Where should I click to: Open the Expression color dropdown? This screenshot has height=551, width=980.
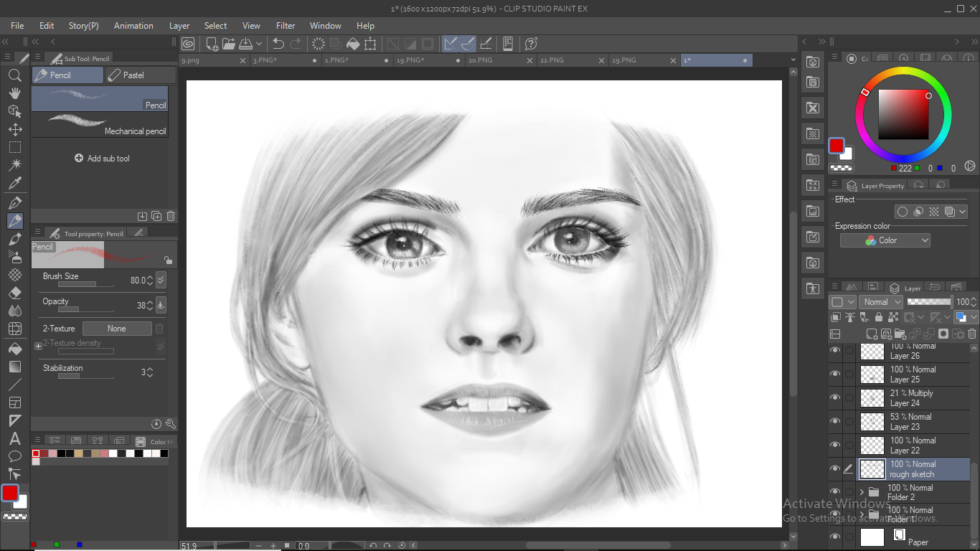click(x=885, y=240)
